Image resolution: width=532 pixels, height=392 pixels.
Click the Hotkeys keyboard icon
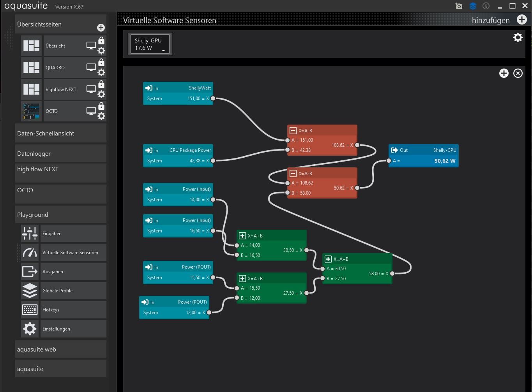[x=30, y=310]
